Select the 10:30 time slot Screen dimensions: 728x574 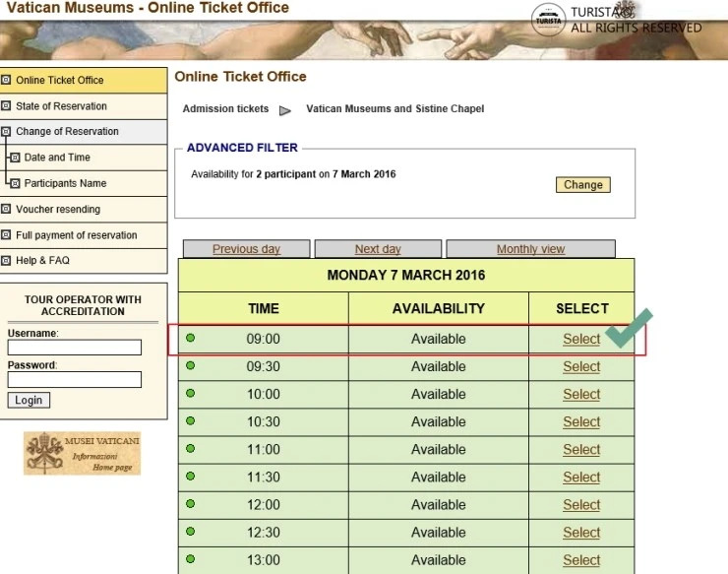(x=581, y=422)
